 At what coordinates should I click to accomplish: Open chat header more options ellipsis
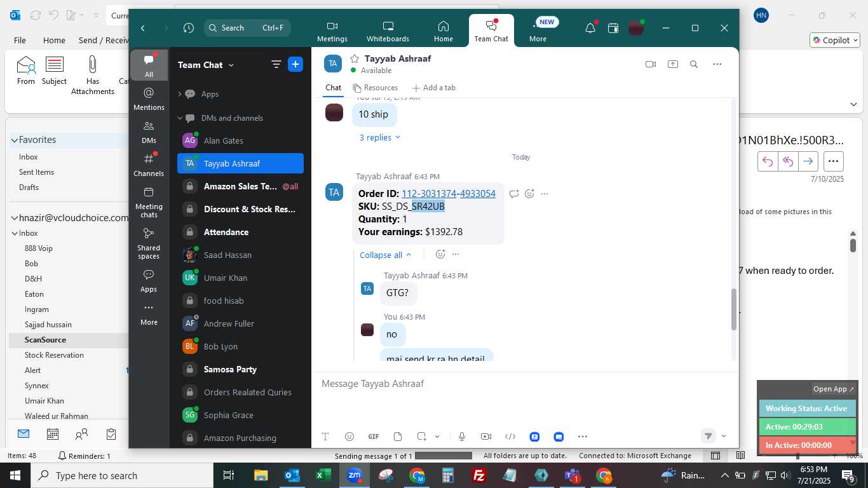tap(717, 64)
